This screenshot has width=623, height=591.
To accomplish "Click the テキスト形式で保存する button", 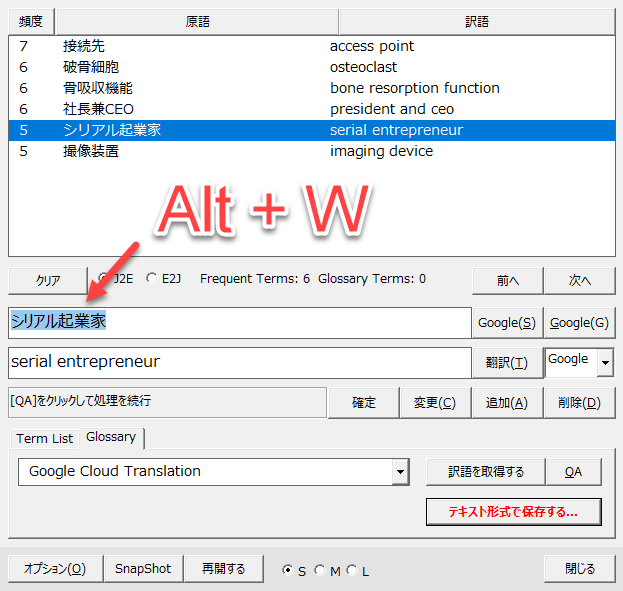I will coord(513,512).
